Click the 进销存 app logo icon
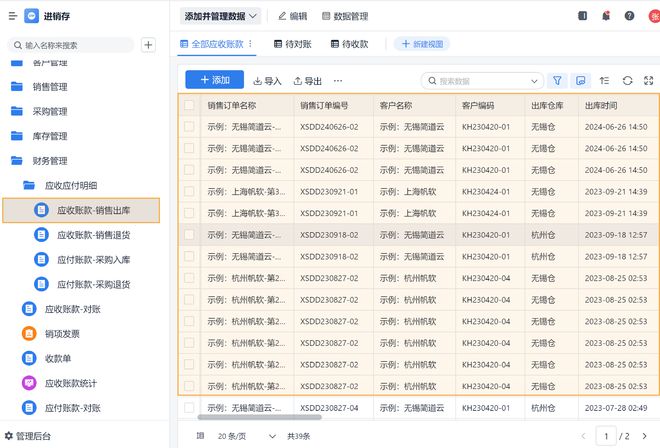Image resolution: width=660 pixels, height=448 pixels. tap(32, 16)
